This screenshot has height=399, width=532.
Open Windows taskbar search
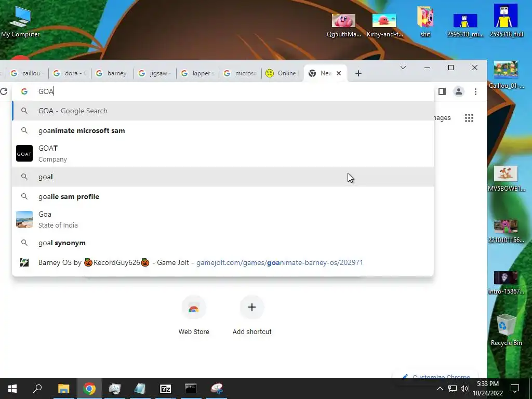[x=37, y=389]
